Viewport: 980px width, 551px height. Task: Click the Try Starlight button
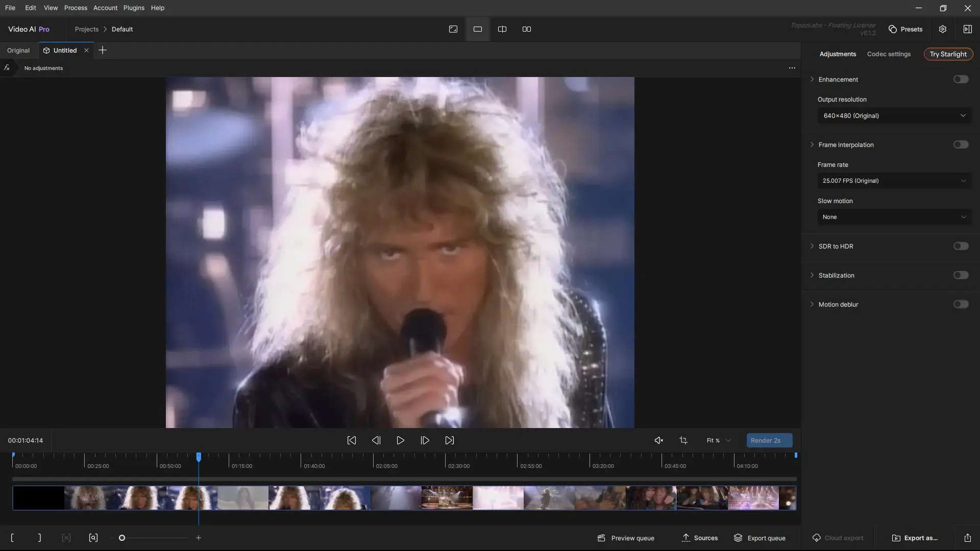948,54
